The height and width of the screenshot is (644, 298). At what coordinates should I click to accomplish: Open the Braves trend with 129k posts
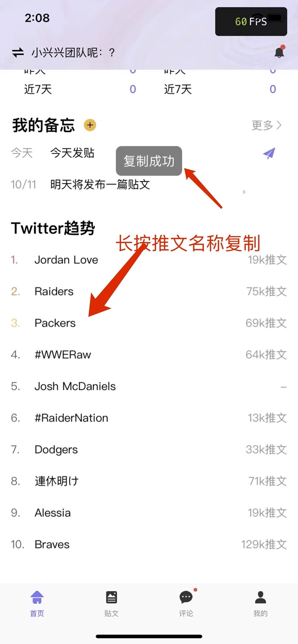149,544
